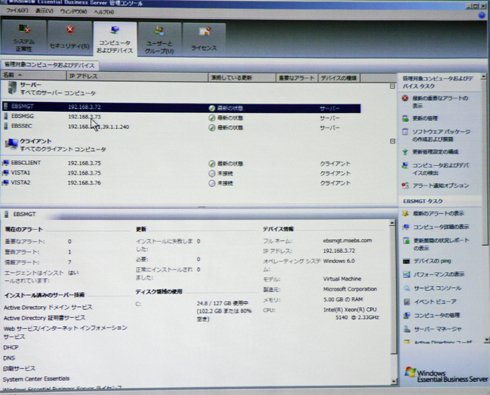
Task: Collapse the クライアント group
Action: 392,141
